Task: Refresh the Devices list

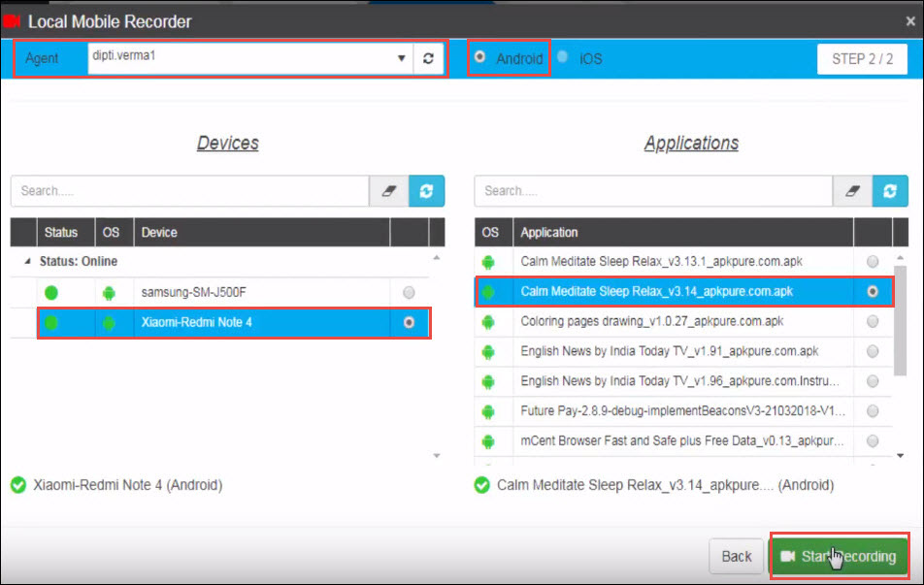Action: pos(426,191)
